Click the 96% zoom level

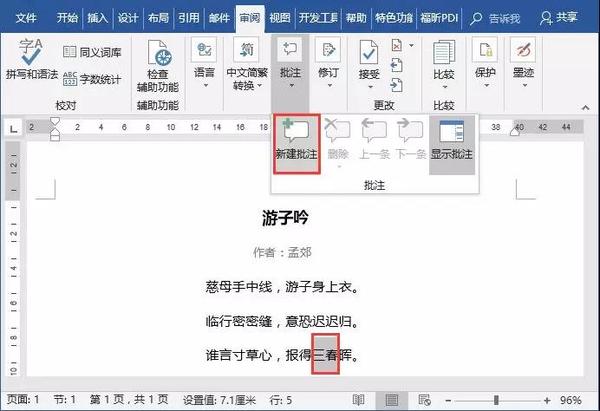click(x=571, y=400)
